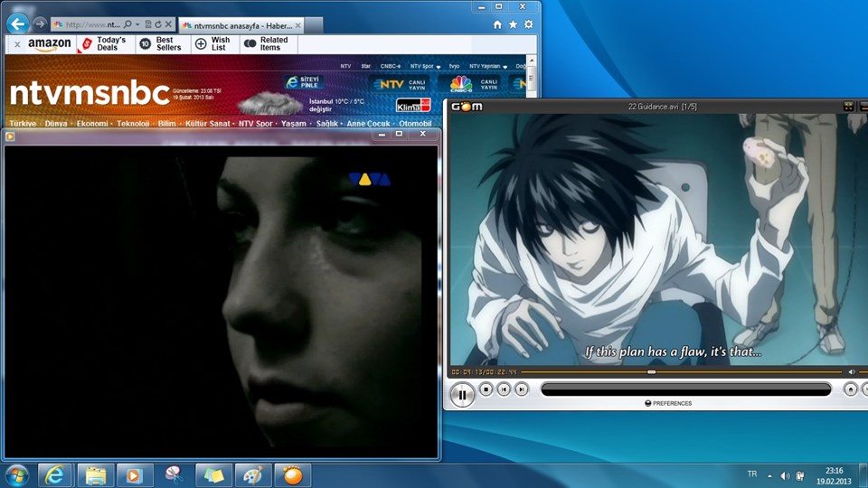
Task: Select the ntvmsnbc anasayfa tab
Action: pyautogui.click(x=241, y=25)
